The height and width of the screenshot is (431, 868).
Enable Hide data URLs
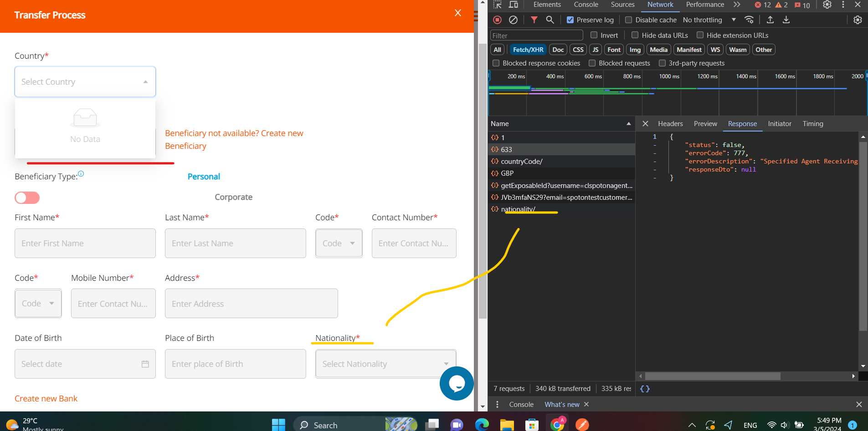(635, 35)
